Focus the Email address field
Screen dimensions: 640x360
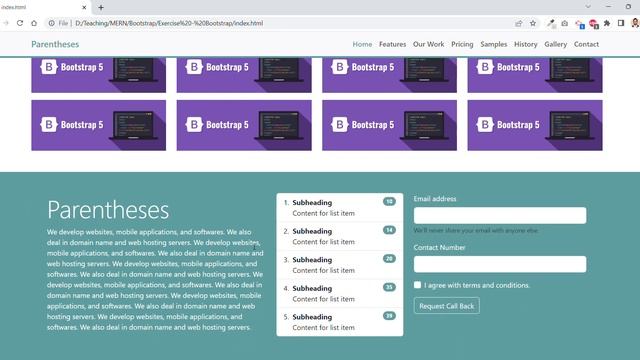(x=500, y=216)
